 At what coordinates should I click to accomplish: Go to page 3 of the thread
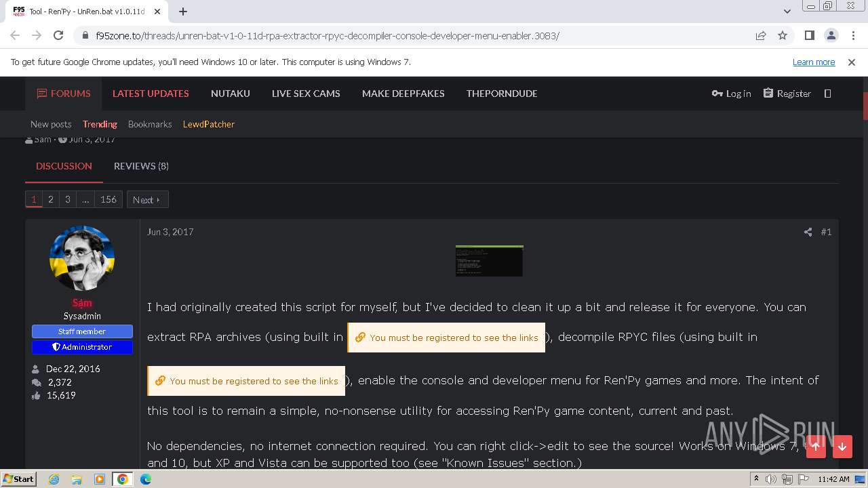(67, 199)
